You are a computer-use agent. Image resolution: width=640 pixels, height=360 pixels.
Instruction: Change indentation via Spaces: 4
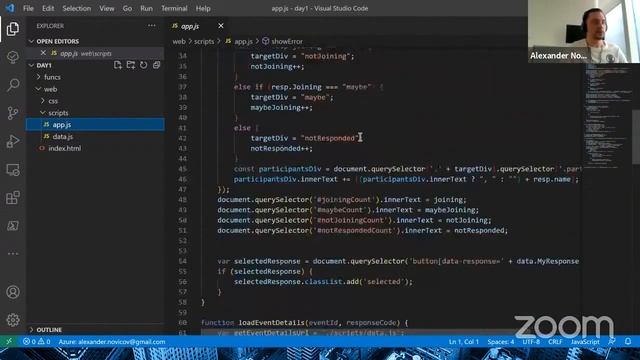pyautogui.click(x=501, y=342)
